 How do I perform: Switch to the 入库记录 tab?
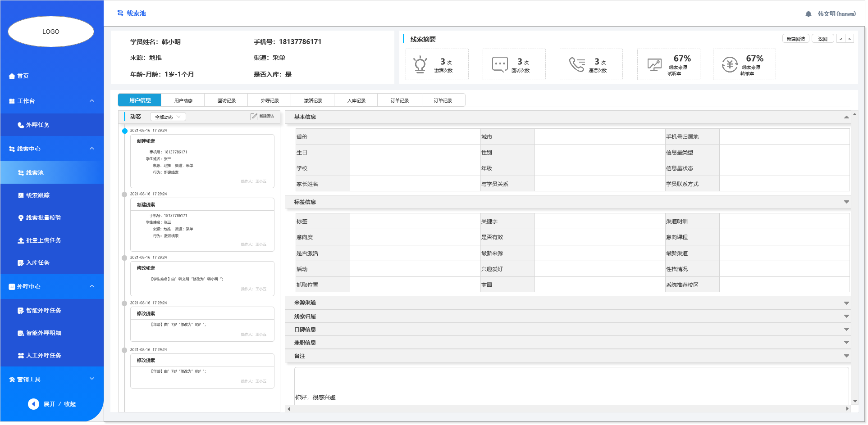tap(356, 100)
